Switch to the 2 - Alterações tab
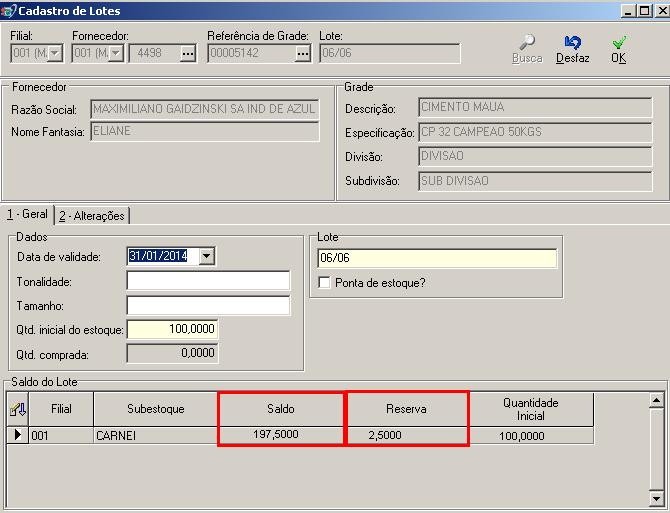The width and height of the screenshot is (670, 513). (x=92, y=215)
